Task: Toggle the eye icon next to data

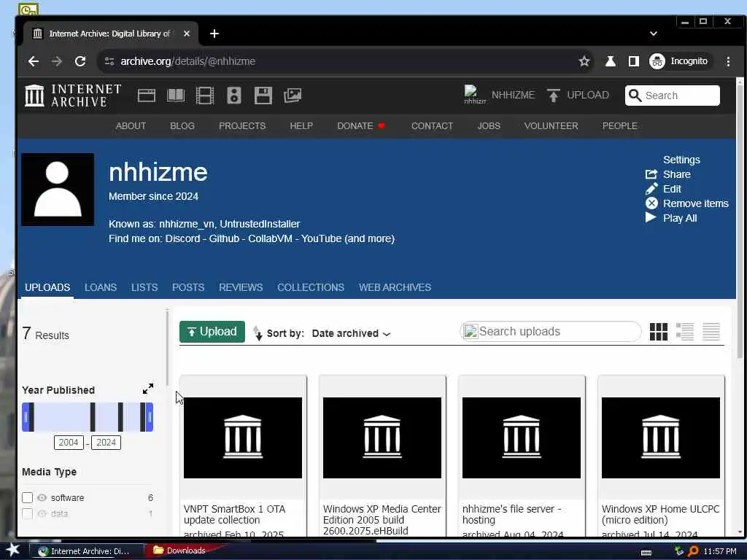Action: click(x=42, y=514)
